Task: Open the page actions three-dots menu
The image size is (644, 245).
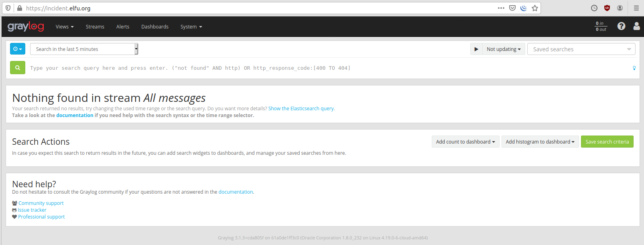Action: point(501,8)
